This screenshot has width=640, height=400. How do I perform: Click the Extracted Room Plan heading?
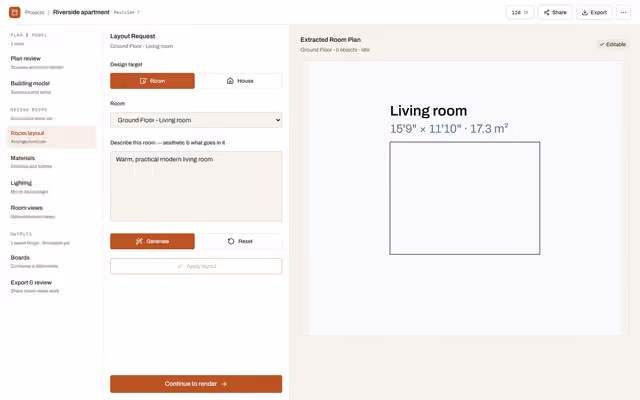(331, 40)
